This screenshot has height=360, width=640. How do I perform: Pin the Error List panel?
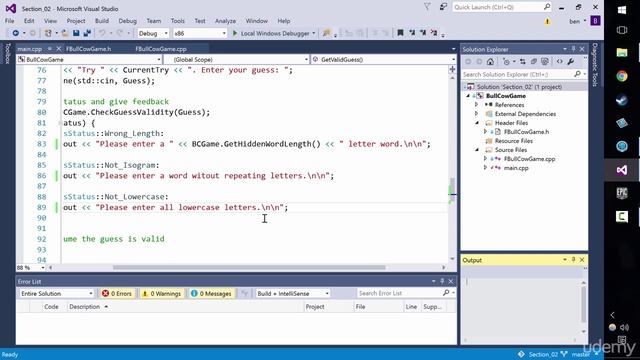(x=442, y=281)
